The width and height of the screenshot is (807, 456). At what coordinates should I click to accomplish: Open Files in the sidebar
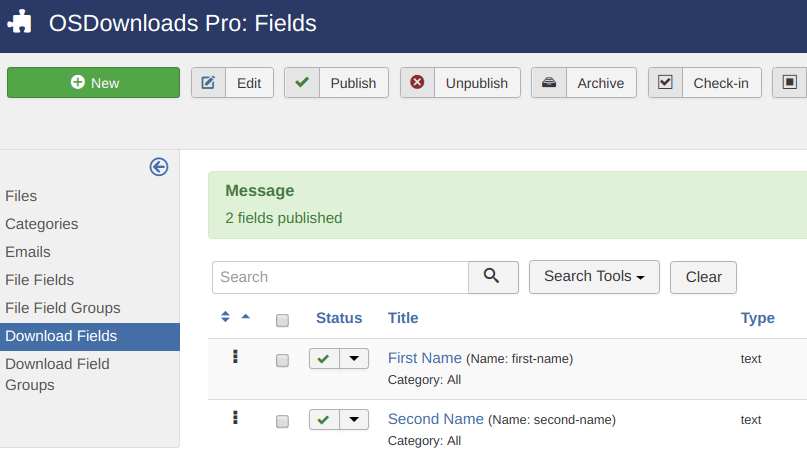pos(21,196)
